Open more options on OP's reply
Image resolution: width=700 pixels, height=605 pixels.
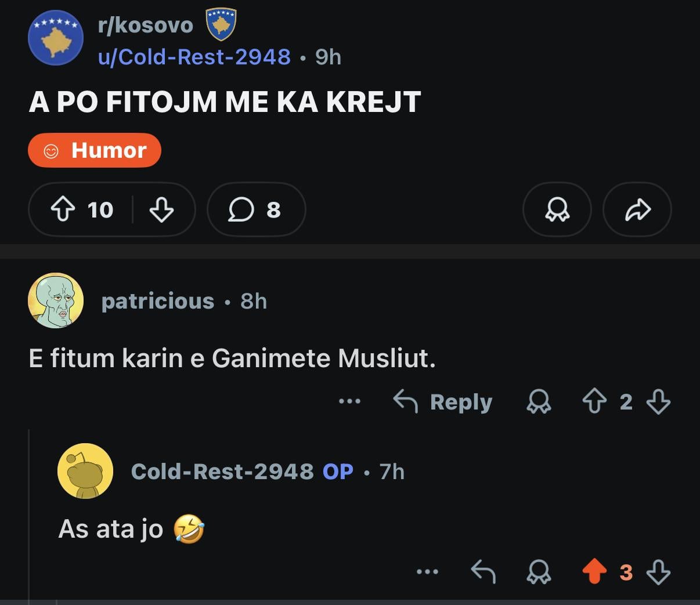coord(428,573)
